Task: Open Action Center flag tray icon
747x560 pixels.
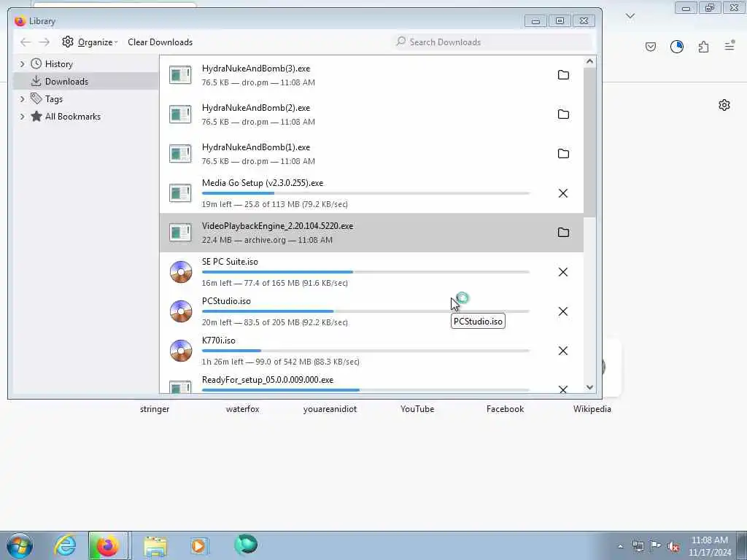Action: (656, 546)
